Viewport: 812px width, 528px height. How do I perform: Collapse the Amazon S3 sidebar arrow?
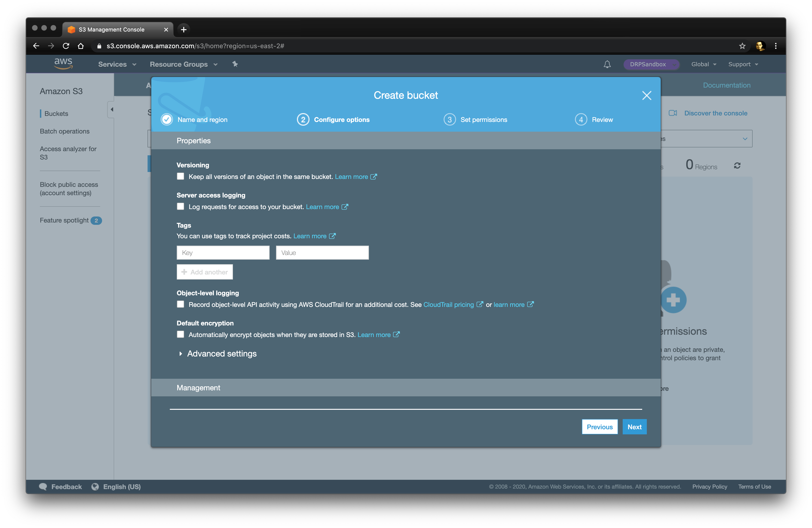(x=111, y=110)
